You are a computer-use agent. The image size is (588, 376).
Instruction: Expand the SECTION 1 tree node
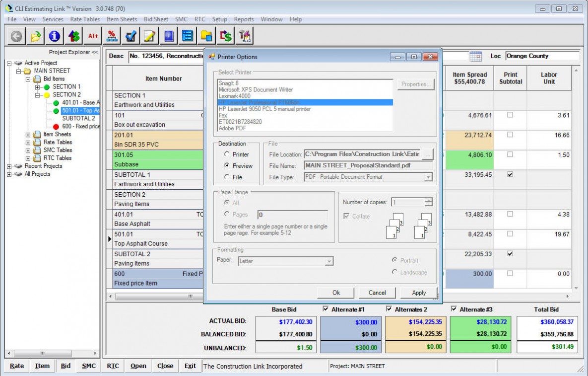coord(37,87)
